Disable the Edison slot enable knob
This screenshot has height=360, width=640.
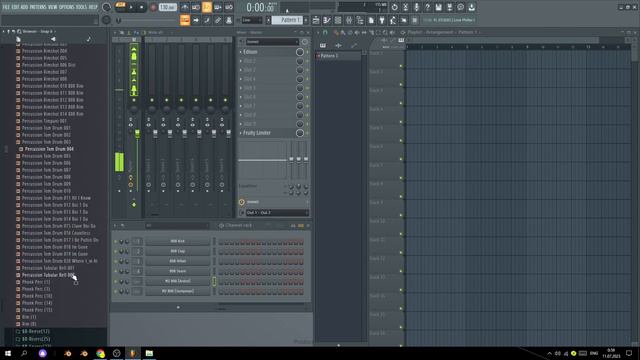(x=300, y=52)
